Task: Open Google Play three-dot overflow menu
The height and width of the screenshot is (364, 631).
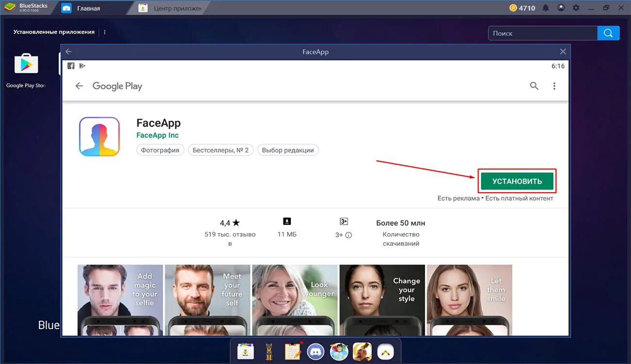Action: (554, 86)
